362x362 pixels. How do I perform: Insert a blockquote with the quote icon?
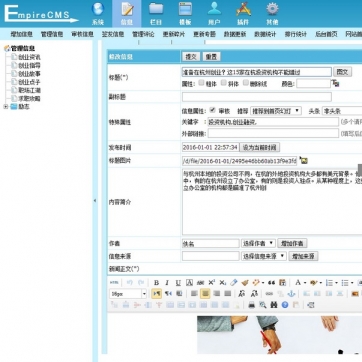pos(271,283)
